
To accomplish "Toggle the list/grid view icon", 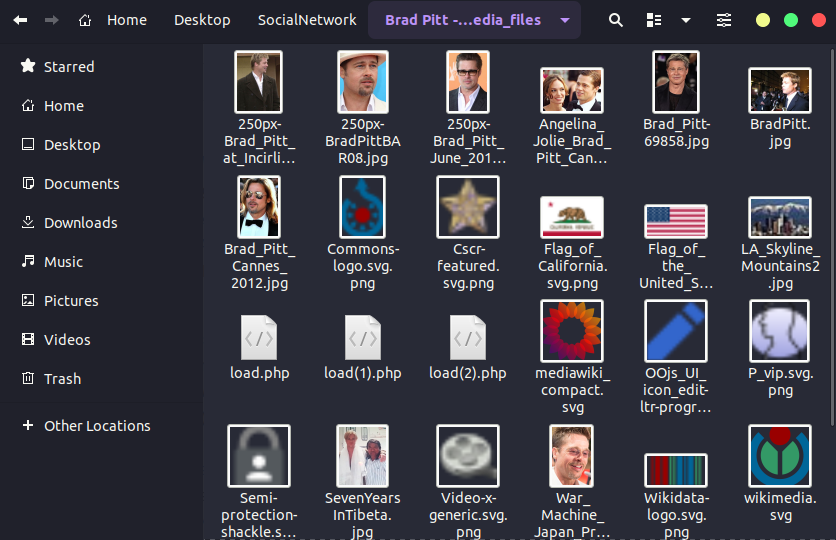I will [654, 20].
